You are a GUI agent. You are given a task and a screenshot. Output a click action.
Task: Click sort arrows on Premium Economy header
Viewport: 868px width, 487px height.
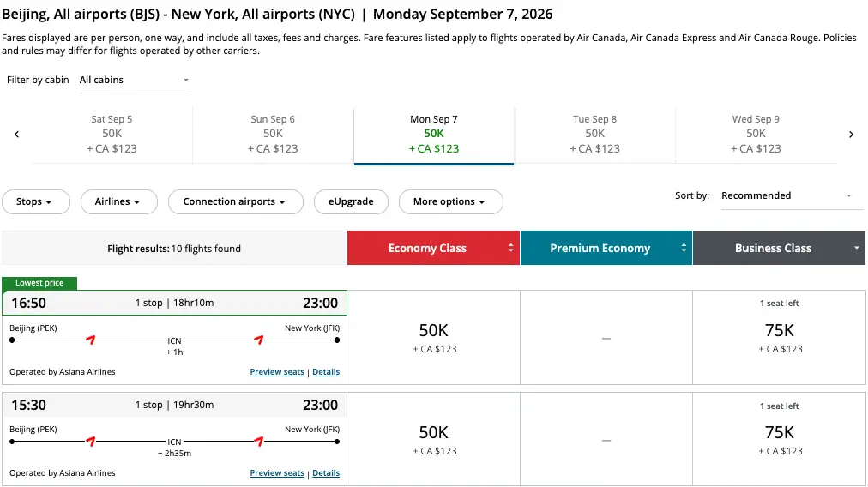point(684,249)
